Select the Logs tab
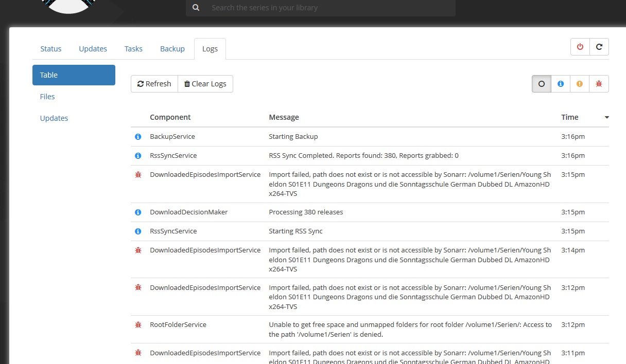 [x=210, y=49]
